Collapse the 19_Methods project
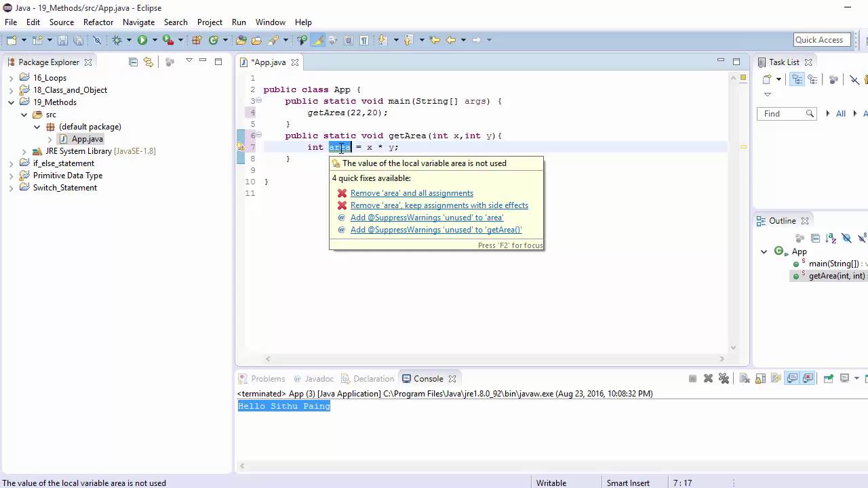Image resolution: width=868 pixels, height=488 pixels. [x=12, y=102]
